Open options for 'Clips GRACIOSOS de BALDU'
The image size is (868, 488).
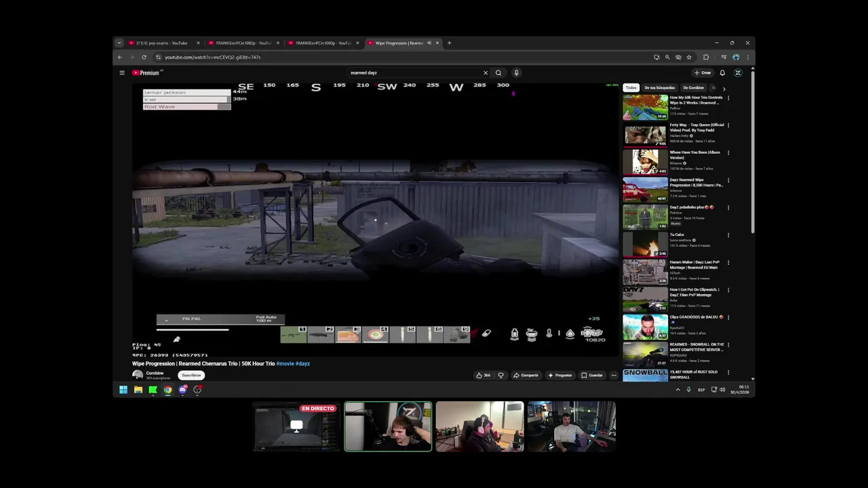tap(728, 317)
